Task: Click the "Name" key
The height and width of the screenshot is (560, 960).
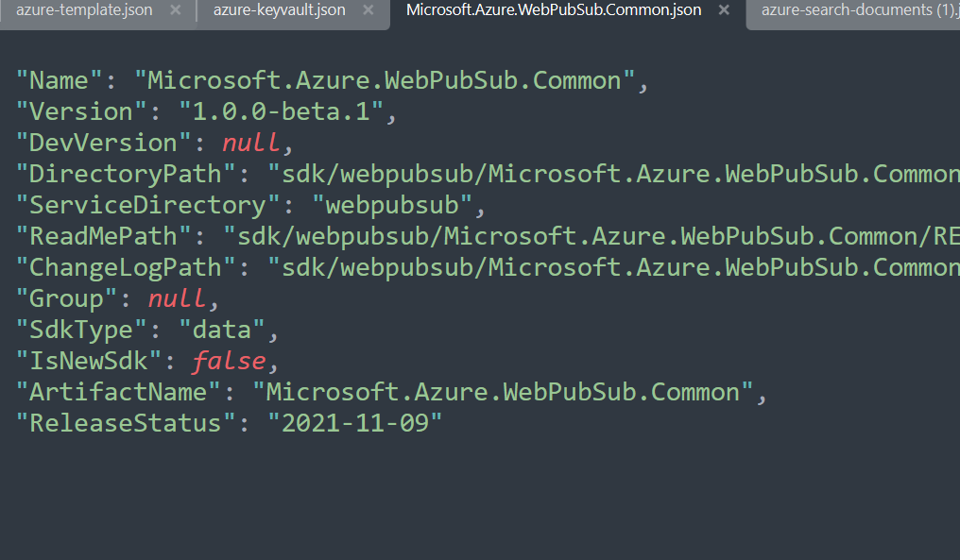Action: tap(59, 81)
